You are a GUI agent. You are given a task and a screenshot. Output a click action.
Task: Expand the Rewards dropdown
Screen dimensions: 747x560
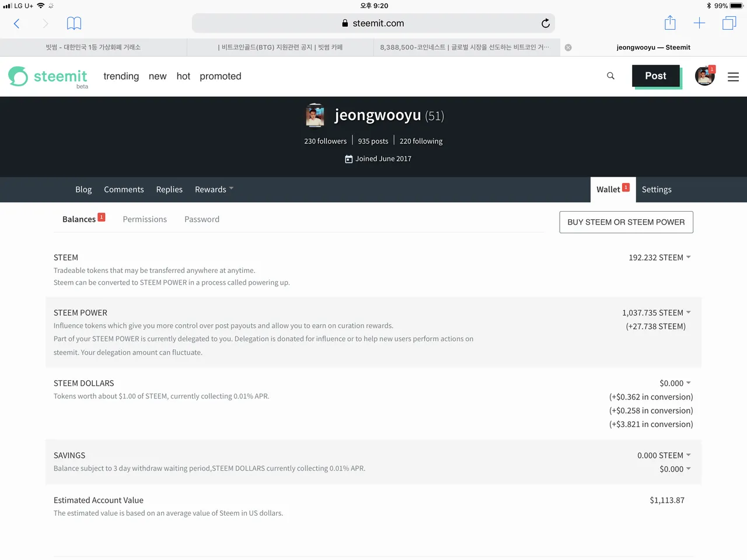(214, 190)
